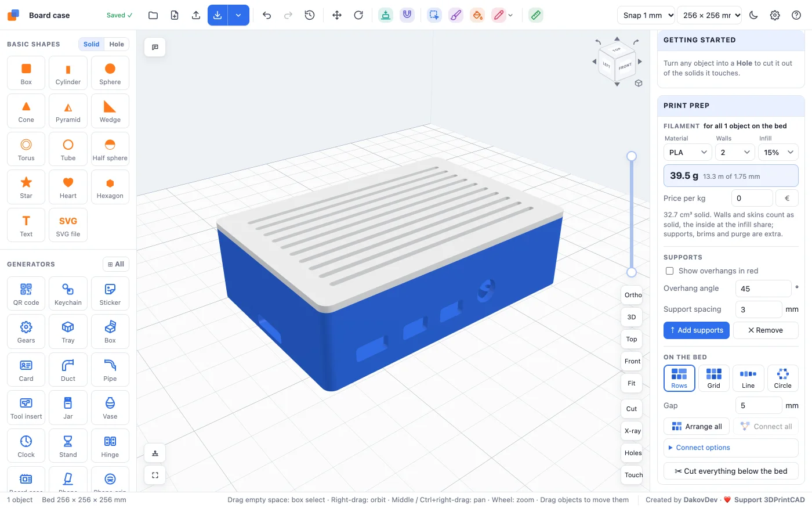Toggle Holes visibility
812x508 pixels.
(x=632, y=453)
